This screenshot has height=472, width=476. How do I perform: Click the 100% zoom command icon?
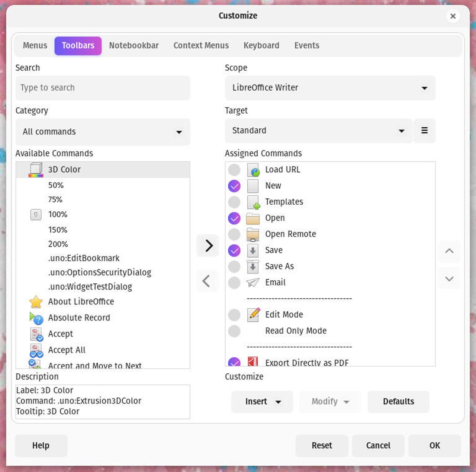(x=36, y=214)
